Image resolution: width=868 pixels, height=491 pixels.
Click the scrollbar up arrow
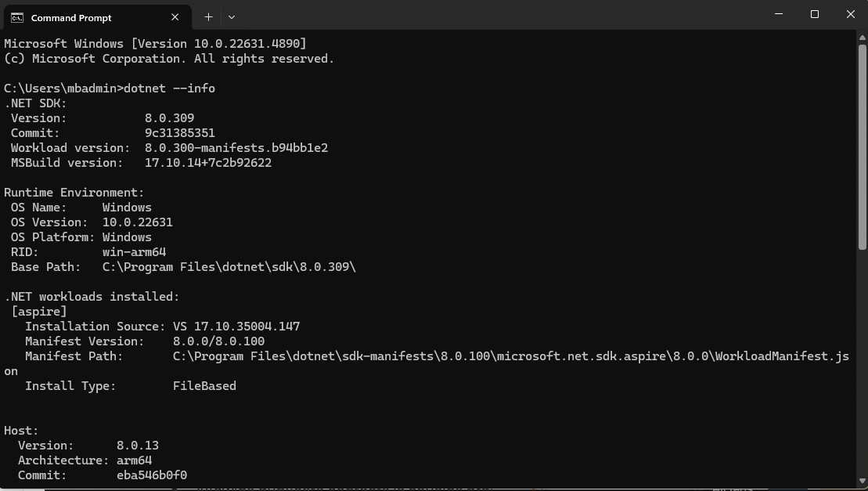pos(862,38)
